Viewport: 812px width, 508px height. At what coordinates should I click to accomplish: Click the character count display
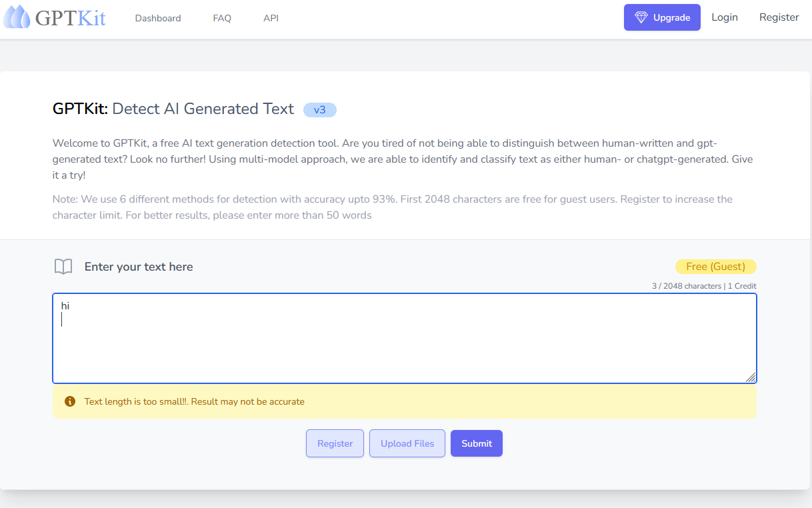686,285
